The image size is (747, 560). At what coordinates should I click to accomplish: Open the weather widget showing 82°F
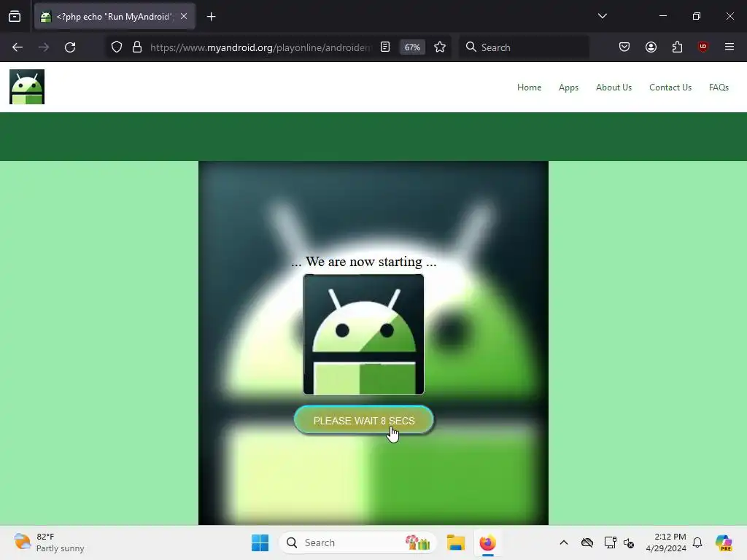(49, 542)
